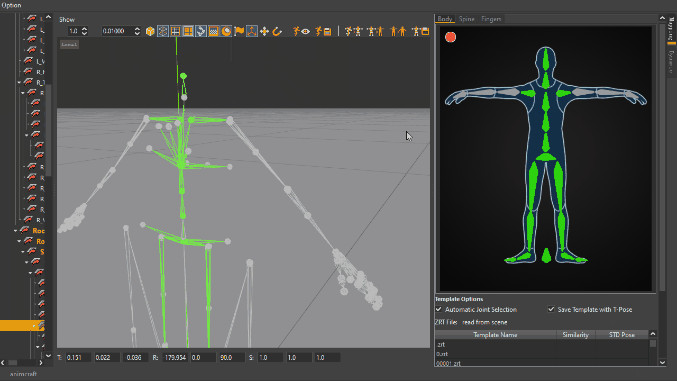This screenshot has width=677, height=381.
Task: Toggle the orange quad-layout icon
Action: coord(188,31)
